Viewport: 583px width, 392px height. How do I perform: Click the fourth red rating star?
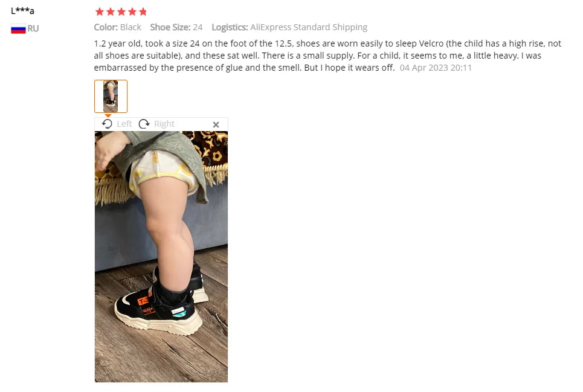(x=132, y=12)
